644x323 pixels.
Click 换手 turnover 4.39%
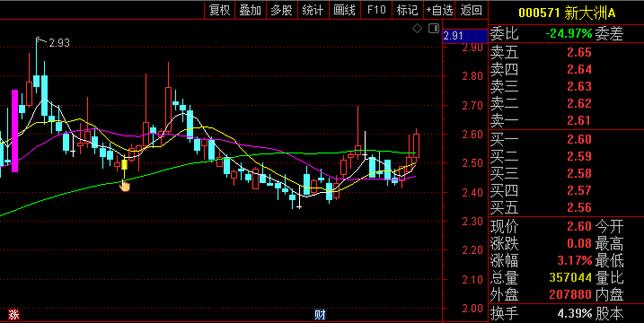click(x=575, y=314)
